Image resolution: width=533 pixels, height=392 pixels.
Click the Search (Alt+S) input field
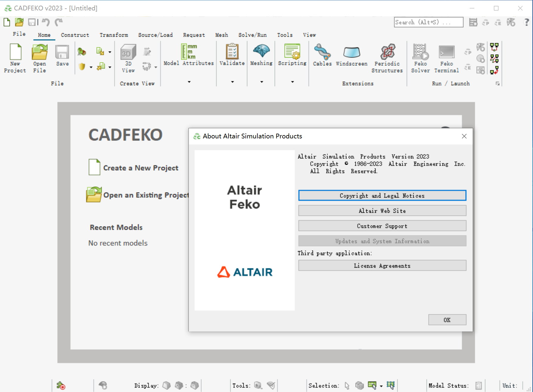tap(428, 22)
